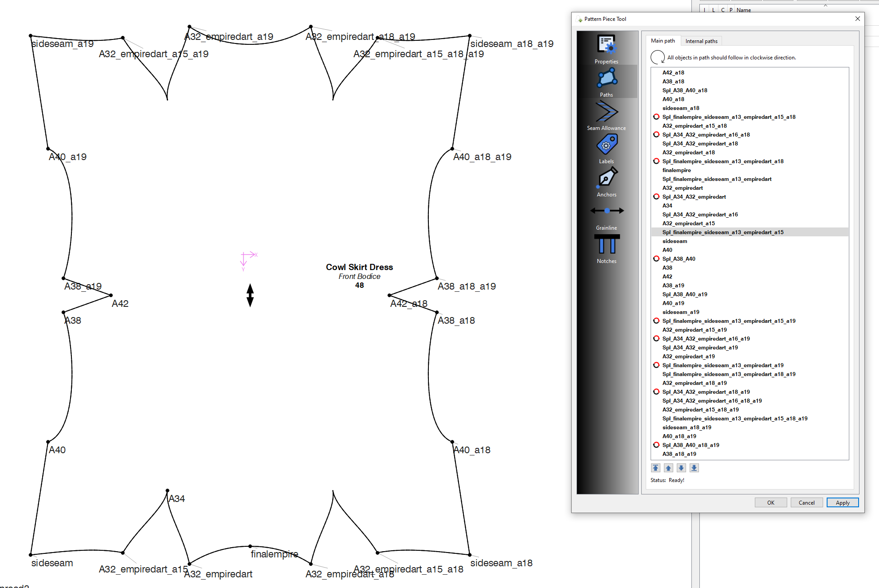Cancel the Pattern Piece Tool dialog

pos(806,502)
